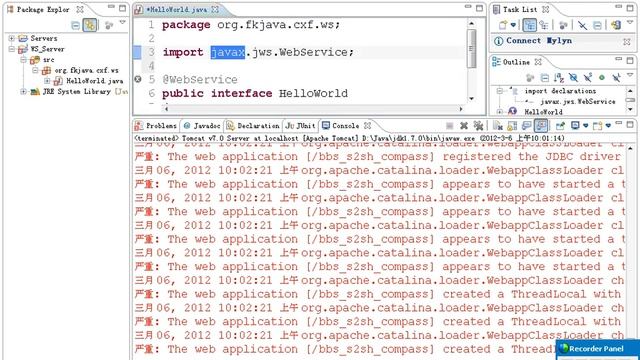Collapse import declarations in Outline
The width and height of the screenshot is (640, 360).
click(x=500, y=91)
